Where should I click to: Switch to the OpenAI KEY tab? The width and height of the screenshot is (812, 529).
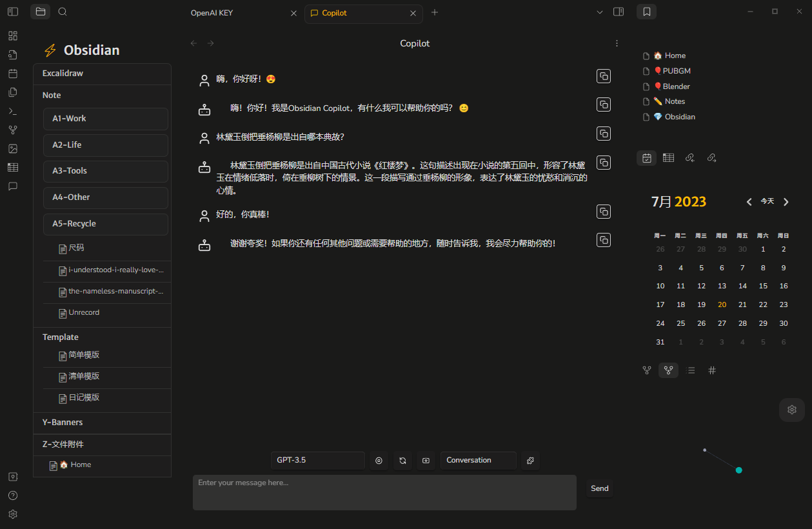click(212, 12)
